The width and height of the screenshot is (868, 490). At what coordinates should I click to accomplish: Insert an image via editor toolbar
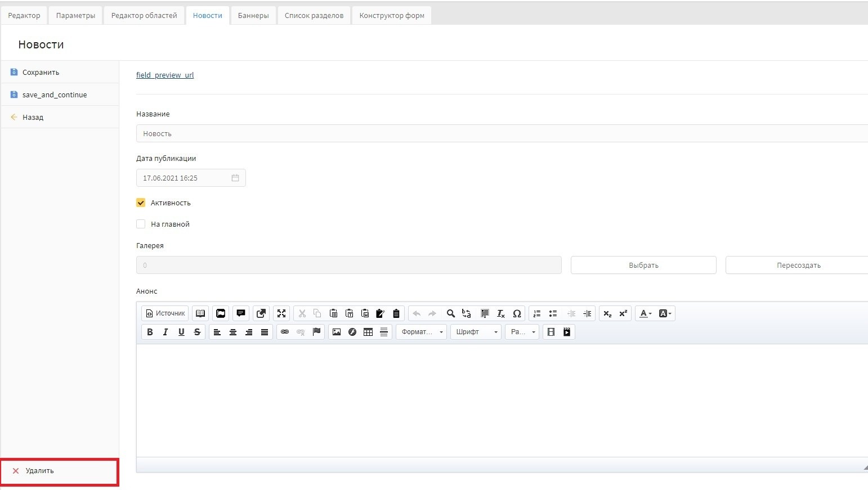(337, 332)
